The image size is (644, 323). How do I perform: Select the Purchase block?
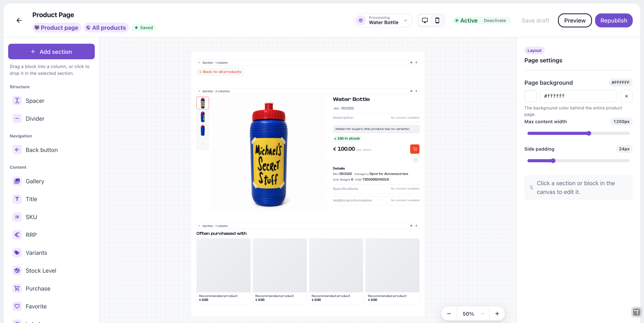coord(51,288)
